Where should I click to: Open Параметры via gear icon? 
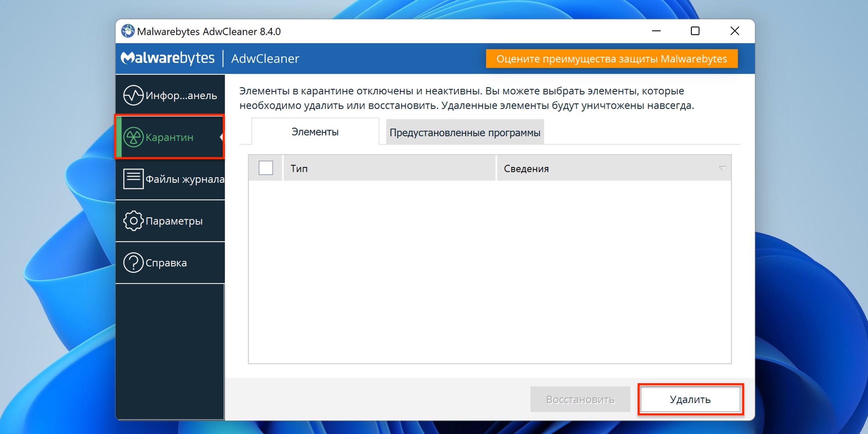point(133,221)
